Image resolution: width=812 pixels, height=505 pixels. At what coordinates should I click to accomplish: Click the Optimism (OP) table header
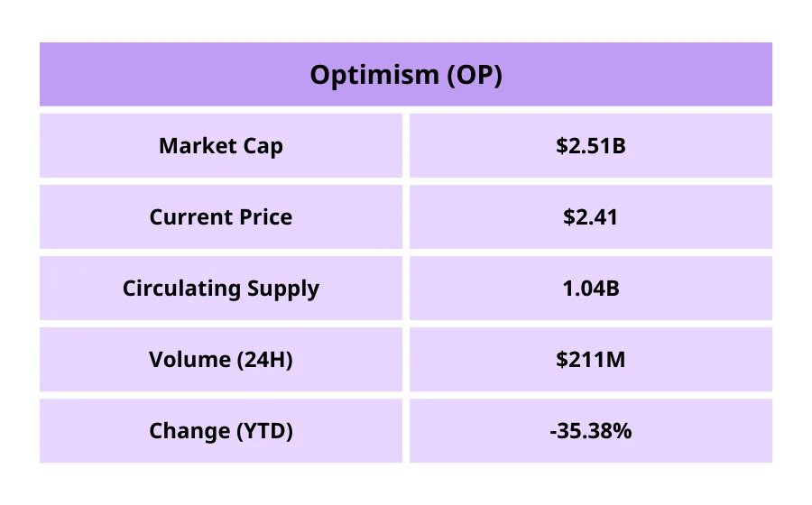406,74
